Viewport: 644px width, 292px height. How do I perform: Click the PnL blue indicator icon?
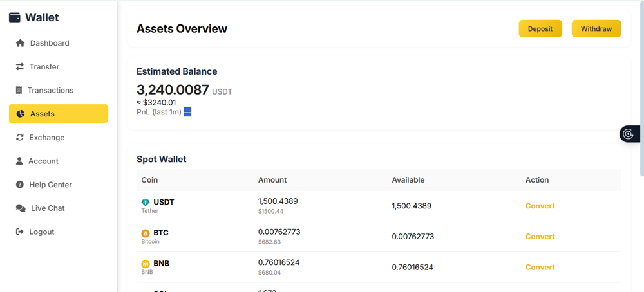coord(187,112)
